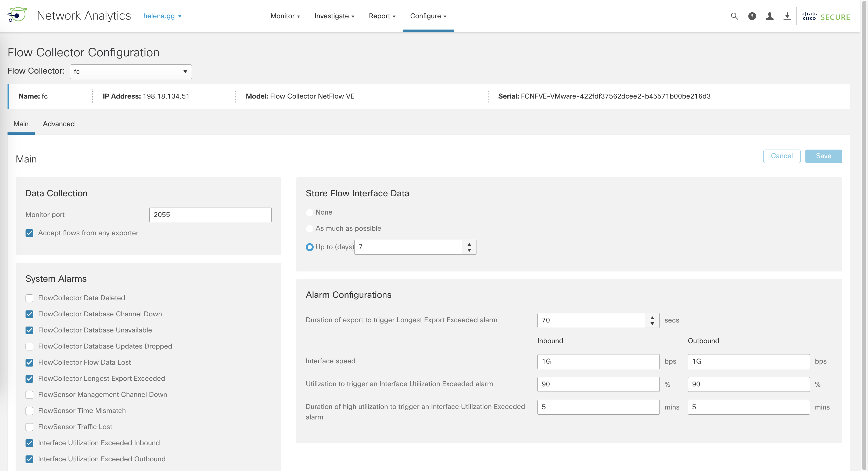Enable FlowCollector Data Deleted alarm

click(30, 298)
